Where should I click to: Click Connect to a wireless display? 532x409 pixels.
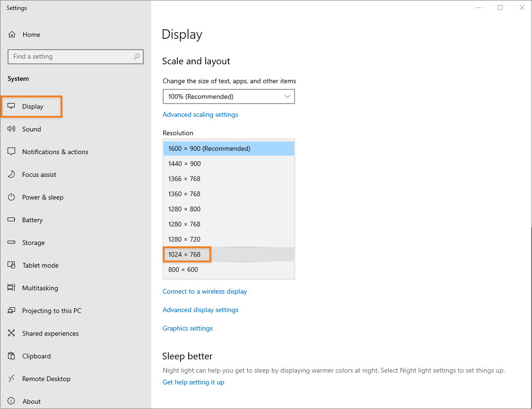tap(204, 291)
